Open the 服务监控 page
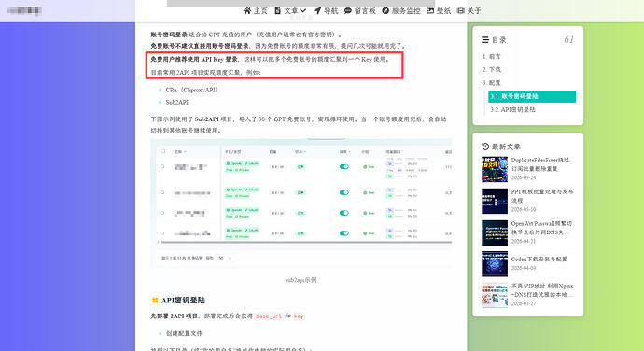 [x=400, y=10]
